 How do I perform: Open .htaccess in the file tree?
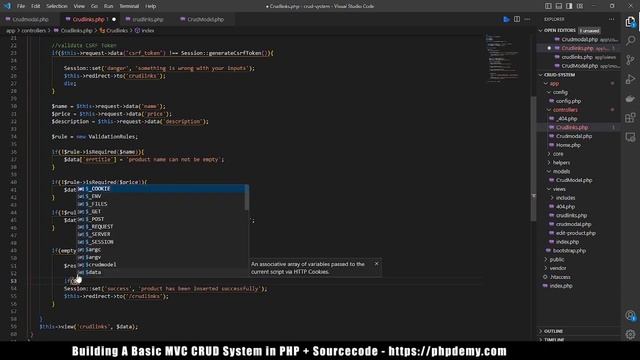click(560, 277)
